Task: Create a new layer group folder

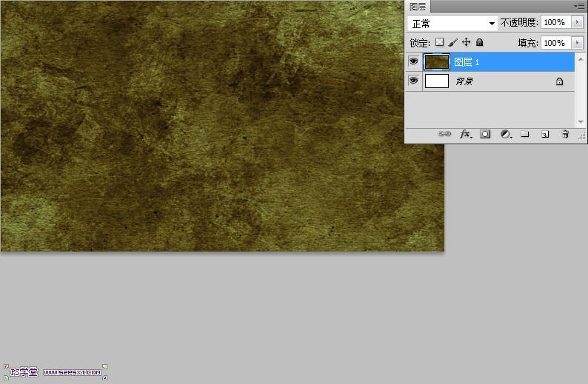Action: click(x=525, y=134)
